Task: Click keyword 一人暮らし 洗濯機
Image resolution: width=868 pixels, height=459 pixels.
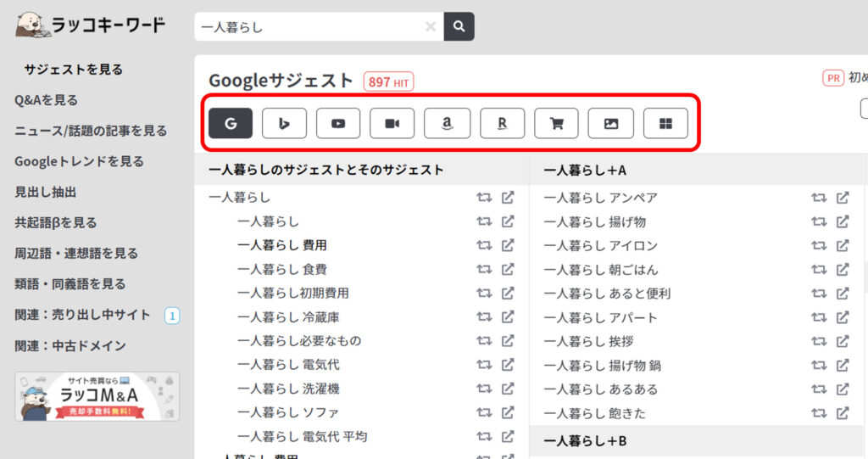Action: 288,388
